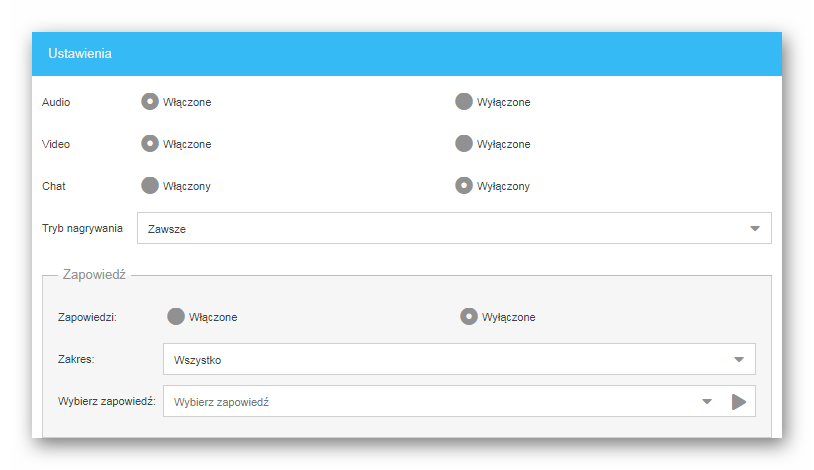The width and height of the screenshot is (814, 470).
Task: Click the Zakres: label
Action: (76, 359)
